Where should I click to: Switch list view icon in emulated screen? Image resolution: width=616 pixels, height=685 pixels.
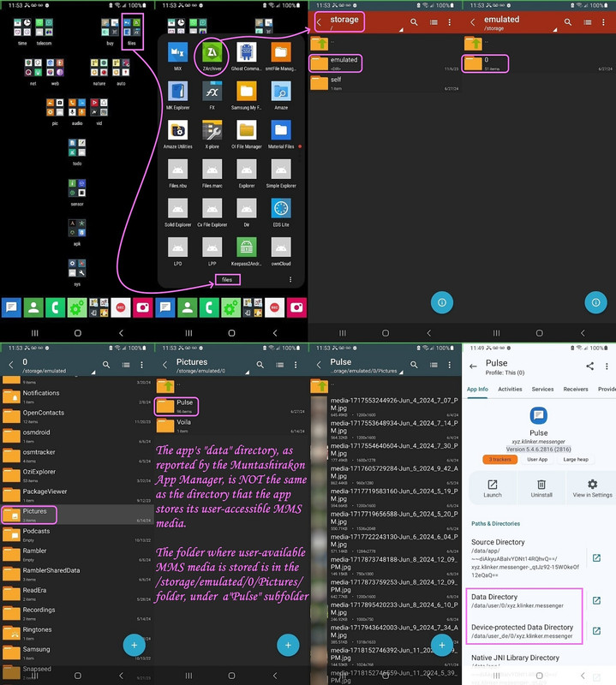click(x=587, y=22)
